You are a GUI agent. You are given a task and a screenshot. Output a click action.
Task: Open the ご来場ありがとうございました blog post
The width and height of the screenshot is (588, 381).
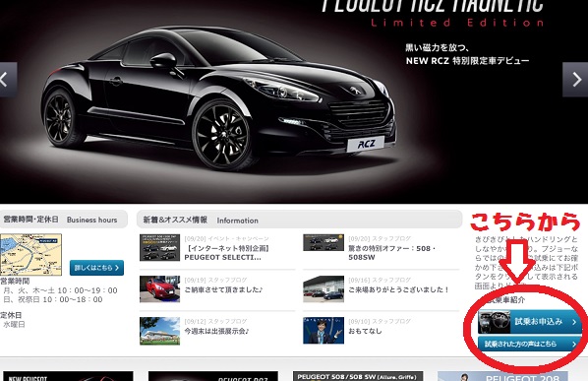[x=398, y=289]
